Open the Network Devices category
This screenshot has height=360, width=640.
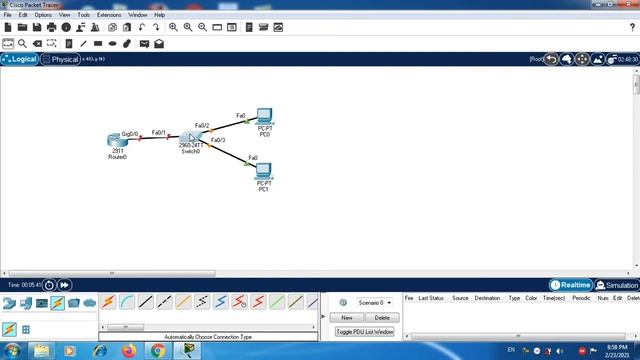[9, 303]
